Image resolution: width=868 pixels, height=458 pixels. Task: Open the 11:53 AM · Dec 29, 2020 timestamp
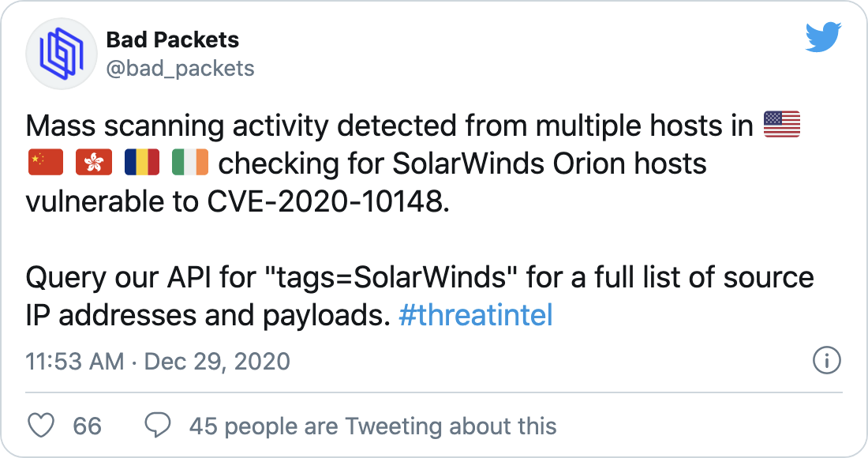pos(158,362)
